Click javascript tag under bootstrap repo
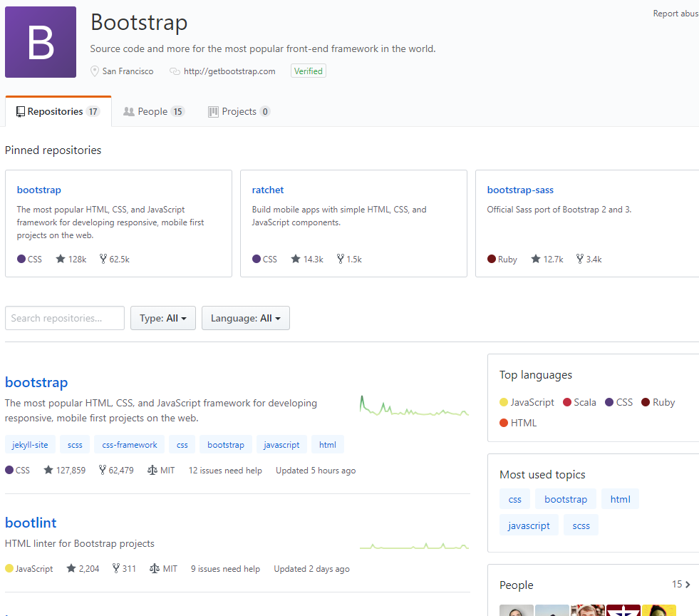 coord(281,445)
